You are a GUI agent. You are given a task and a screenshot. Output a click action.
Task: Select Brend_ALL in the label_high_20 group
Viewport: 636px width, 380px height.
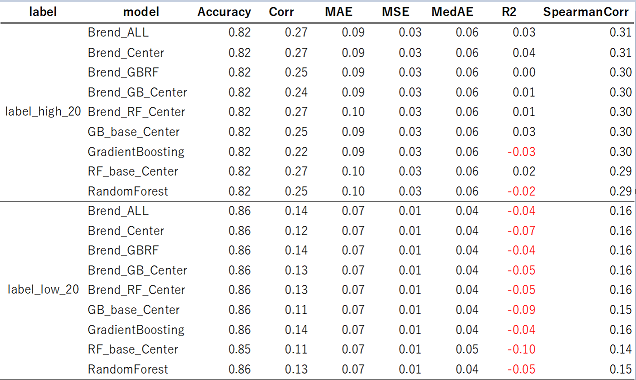[x=118, y=32]
